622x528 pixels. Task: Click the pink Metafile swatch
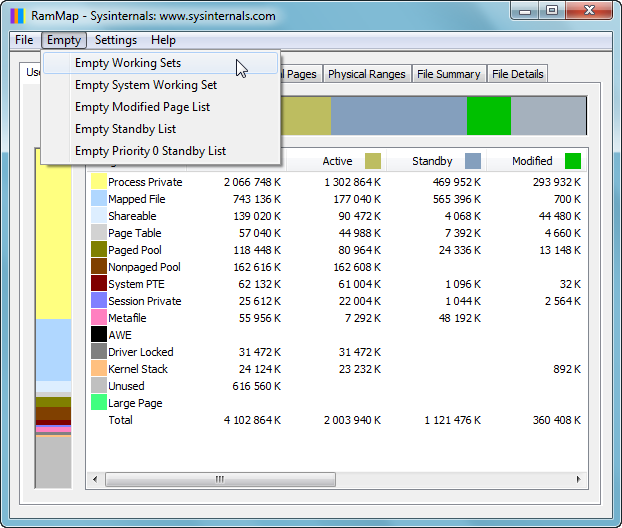coord(99,317)
